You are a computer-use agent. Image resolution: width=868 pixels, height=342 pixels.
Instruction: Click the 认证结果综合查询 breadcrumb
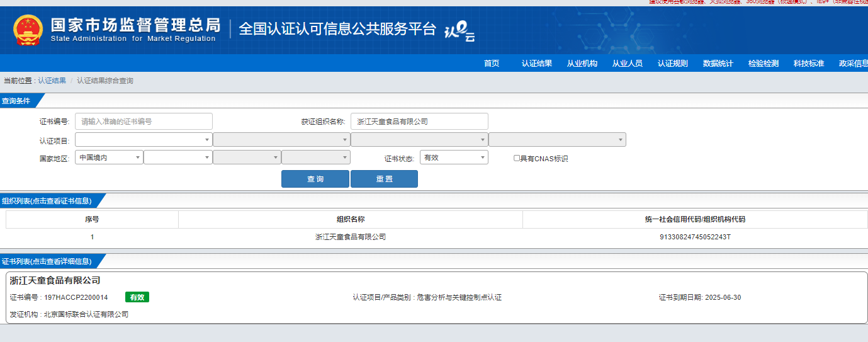click(x=105, y=81)
